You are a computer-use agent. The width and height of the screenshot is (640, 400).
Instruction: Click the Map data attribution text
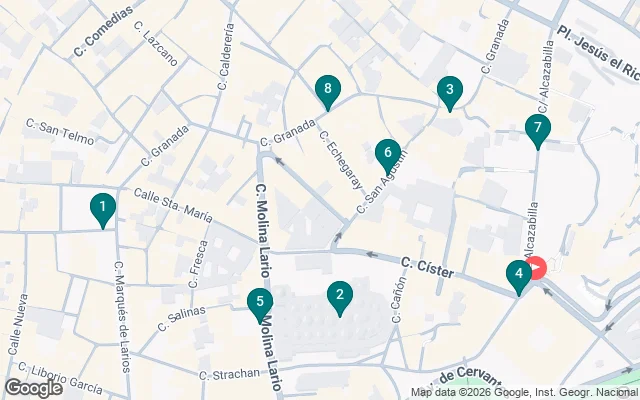525,393
